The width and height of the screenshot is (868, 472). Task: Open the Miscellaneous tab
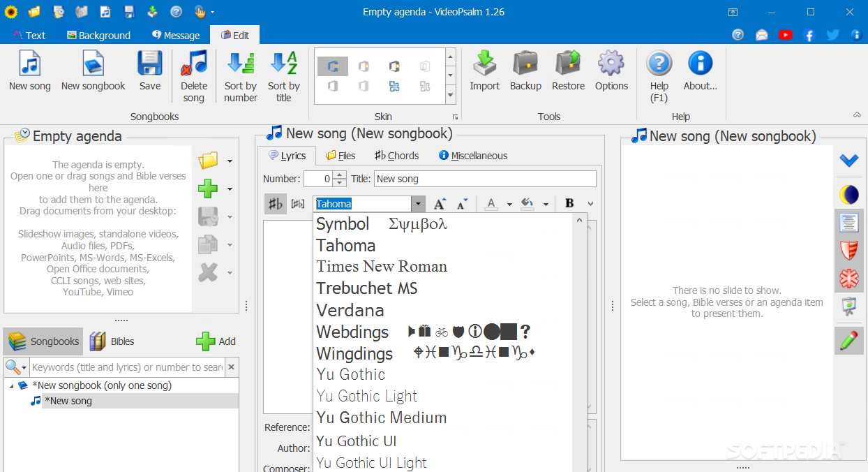pyautogui.click(x=472, y=156)
